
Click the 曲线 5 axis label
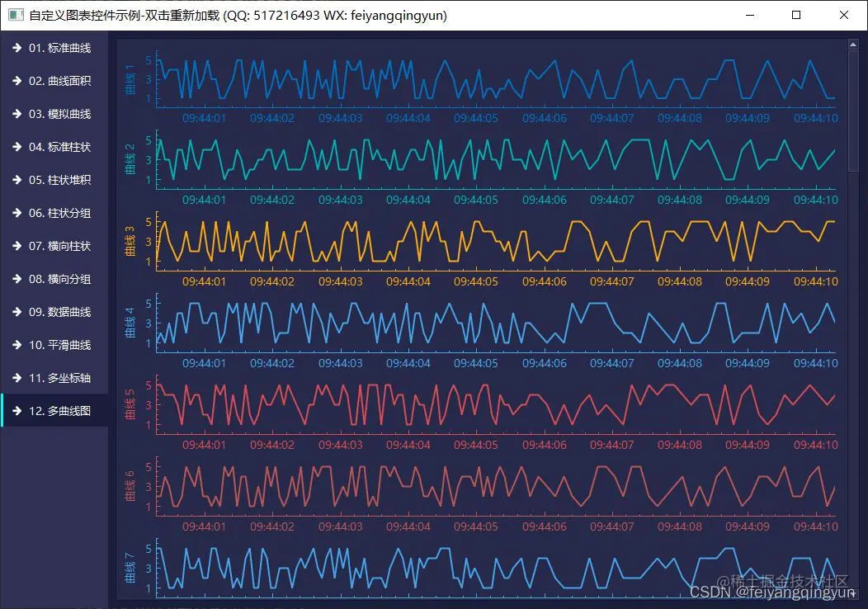[x=130, y=404]
